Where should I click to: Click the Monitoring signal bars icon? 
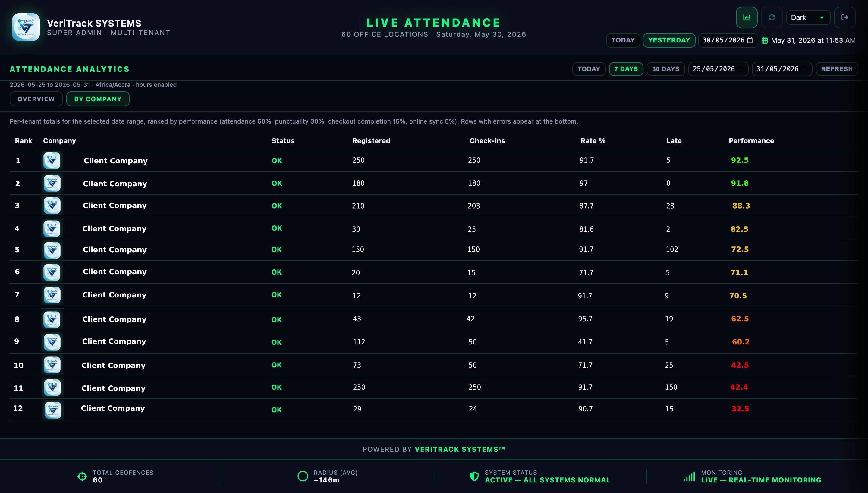689,476
